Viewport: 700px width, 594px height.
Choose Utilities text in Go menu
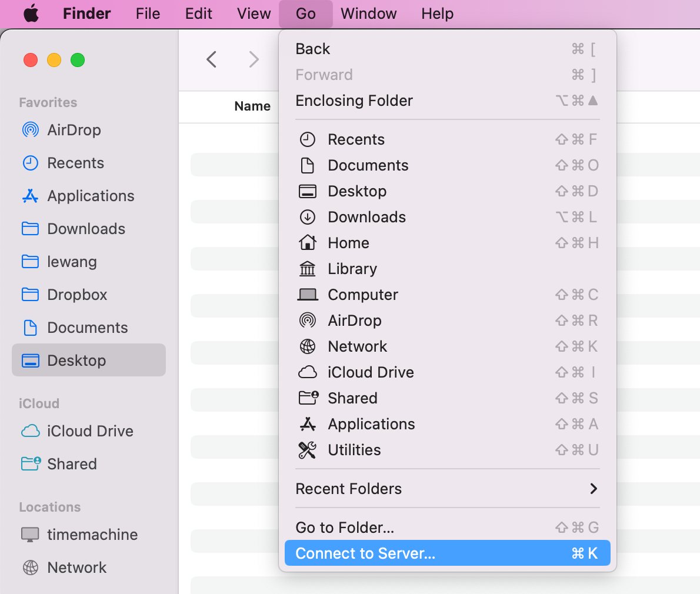pos(355,450)
